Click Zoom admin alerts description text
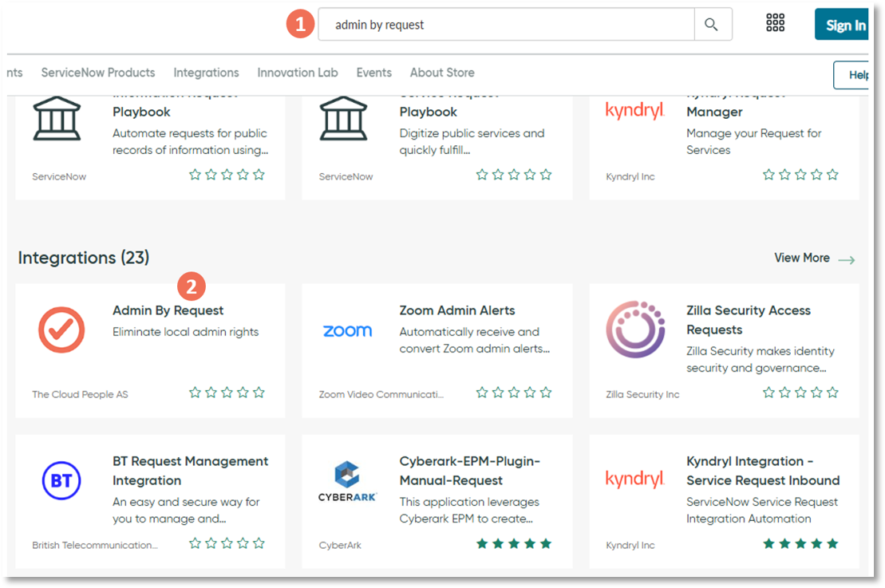 point(474,340)
